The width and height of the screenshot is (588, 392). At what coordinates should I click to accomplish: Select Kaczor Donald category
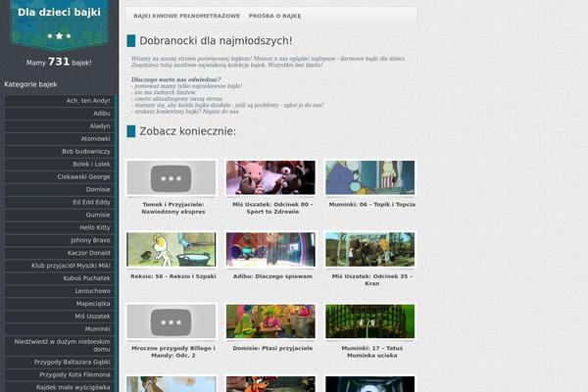point(60,253)
